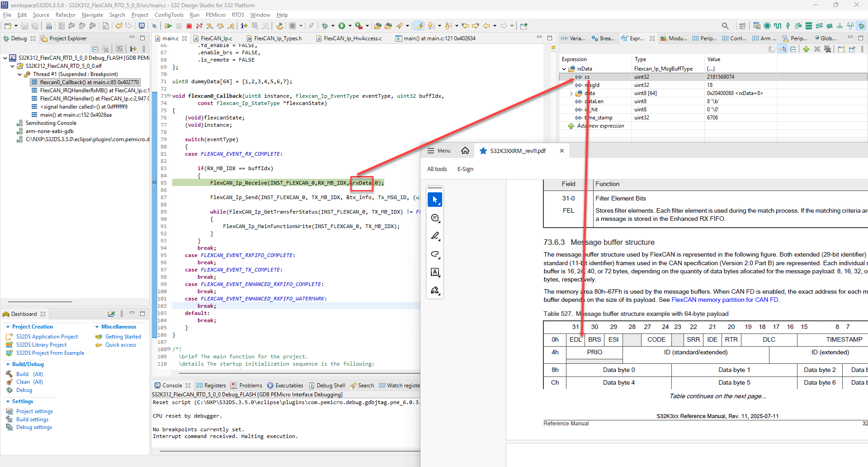Open the ConfigTools menu
This screenshot has width=868, height=467.
[169, 15]
